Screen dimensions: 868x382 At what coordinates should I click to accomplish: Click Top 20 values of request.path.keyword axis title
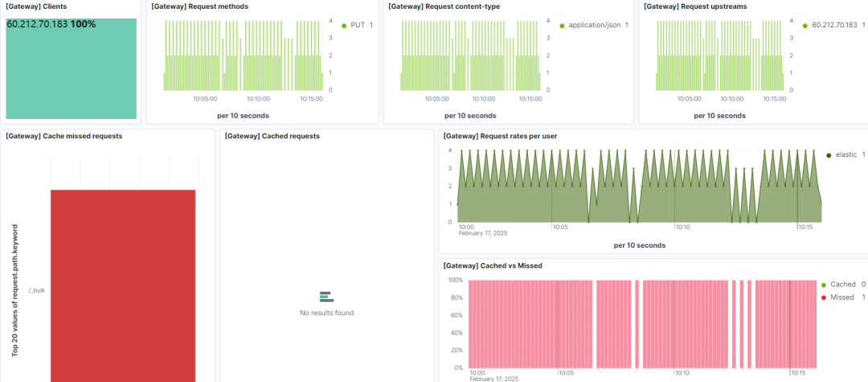[15, 290]
